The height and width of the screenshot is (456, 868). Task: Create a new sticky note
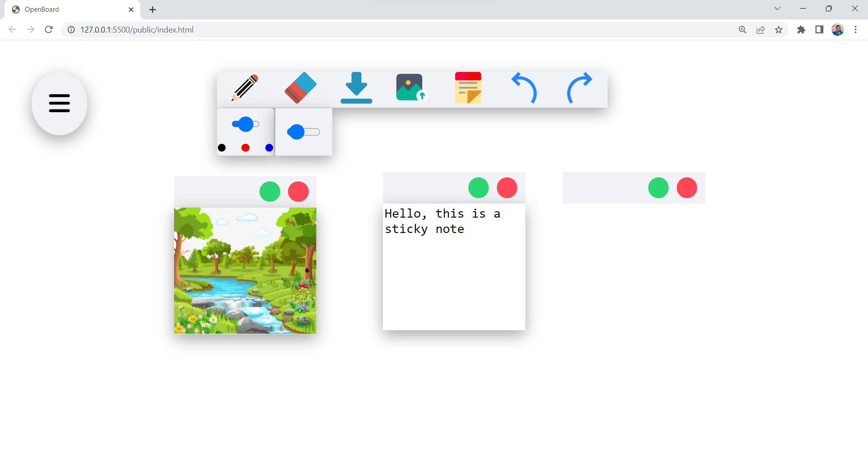tap(468, 87)
